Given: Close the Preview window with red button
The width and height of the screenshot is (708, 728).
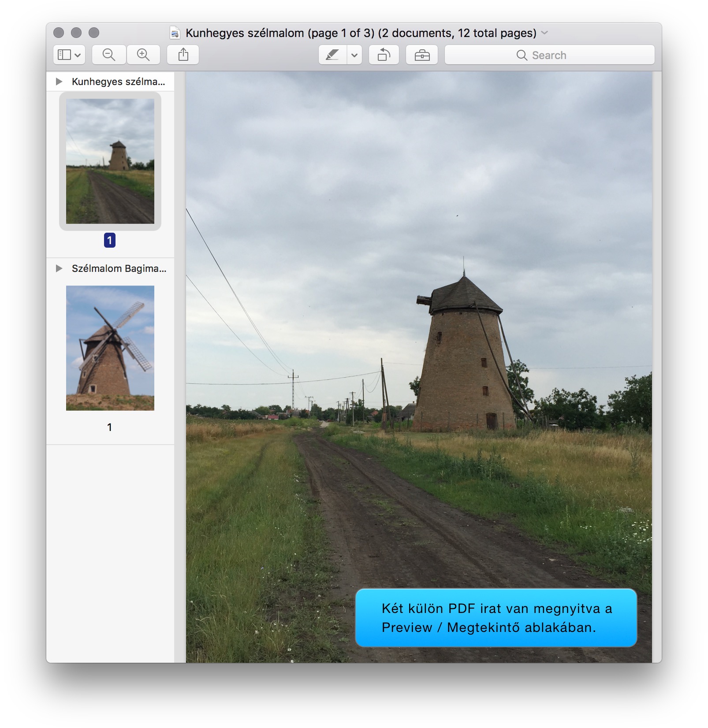Looking at the screenshot, I should click(59, 33).
